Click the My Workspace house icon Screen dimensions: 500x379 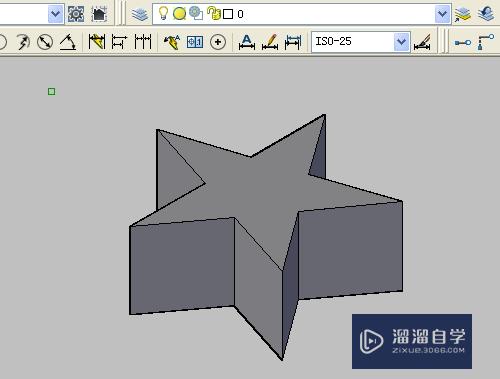99,14
